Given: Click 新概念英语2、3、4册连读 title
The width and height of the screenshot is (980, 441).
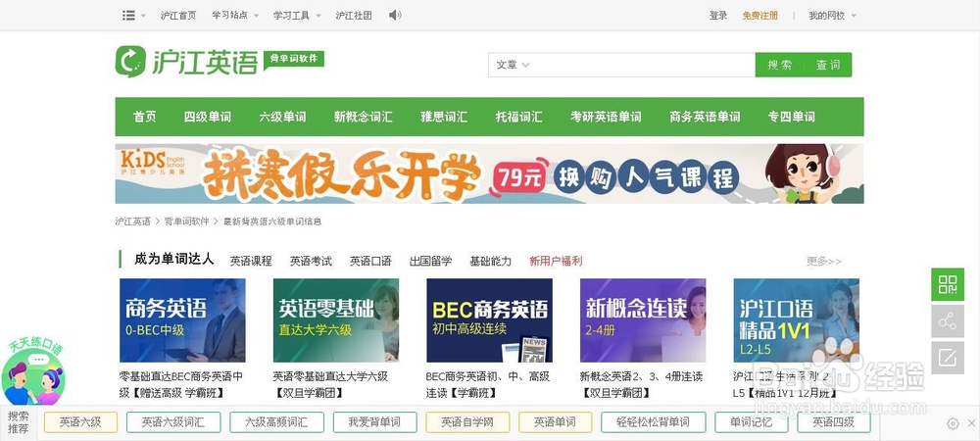Looking at the screenshot, I should click(641, 385).
